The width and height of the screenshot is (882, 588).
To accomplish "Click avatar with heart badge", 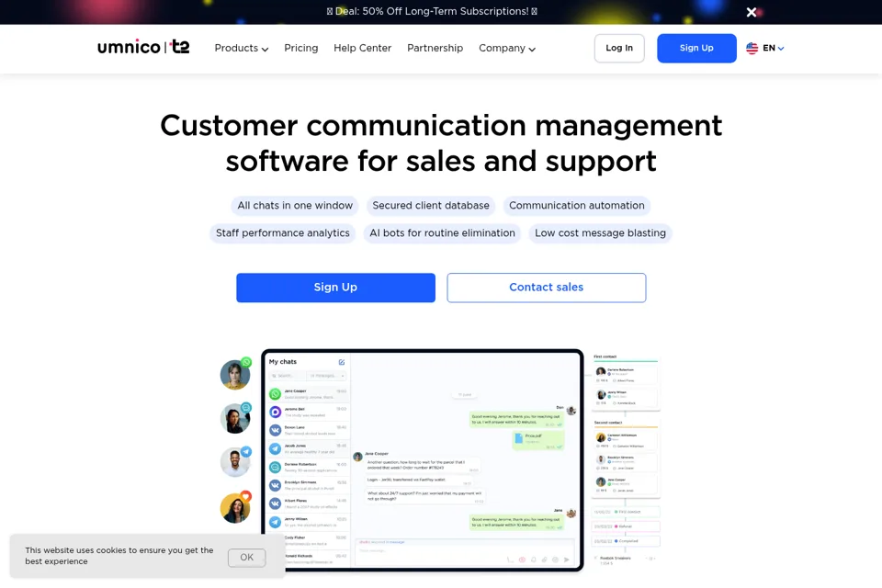I will [x=235, y=507].
